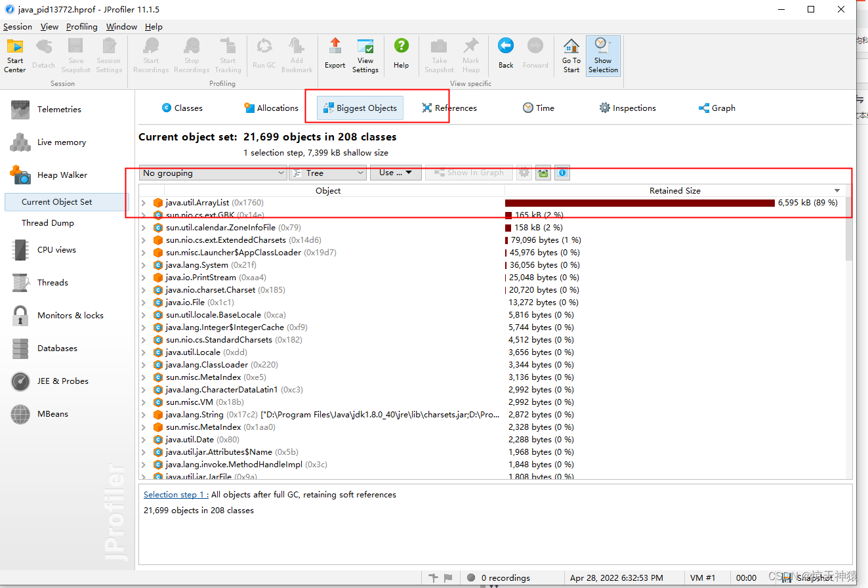This screenshot has width=868, height=588.
Task: Click the Show In Graph button
Action: coord(468,173)
